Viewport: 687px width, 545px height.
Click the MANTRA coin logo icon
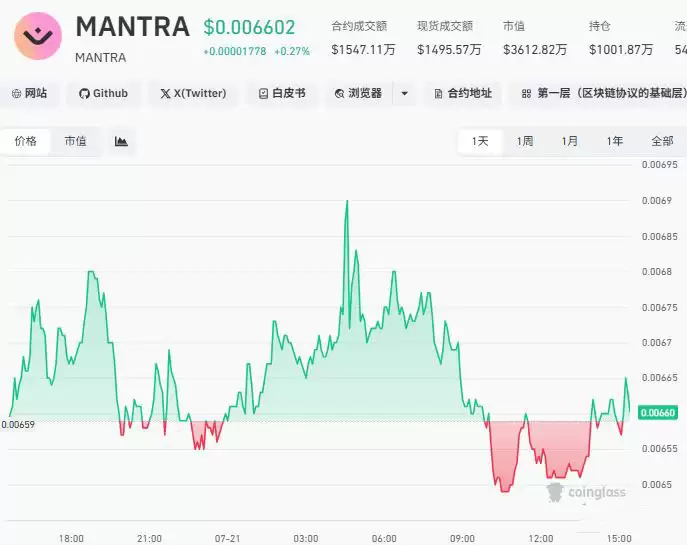38,36
